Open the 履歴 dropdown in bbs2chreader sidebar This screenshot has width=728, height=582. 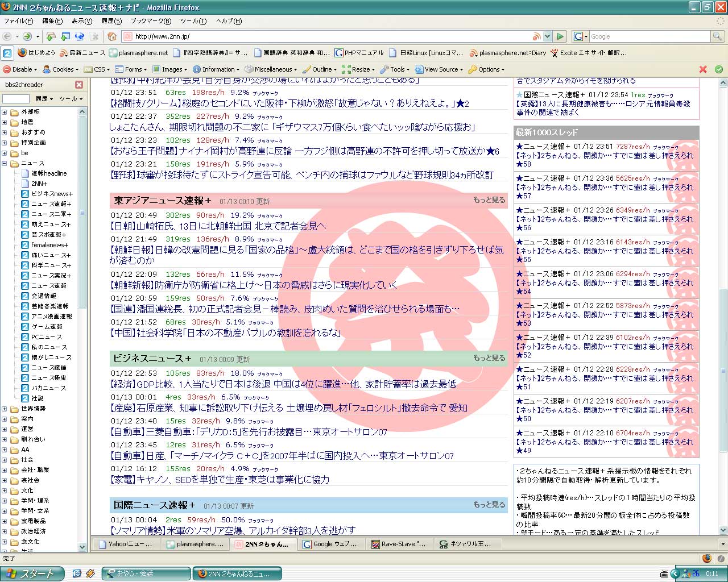pos(44,99)
